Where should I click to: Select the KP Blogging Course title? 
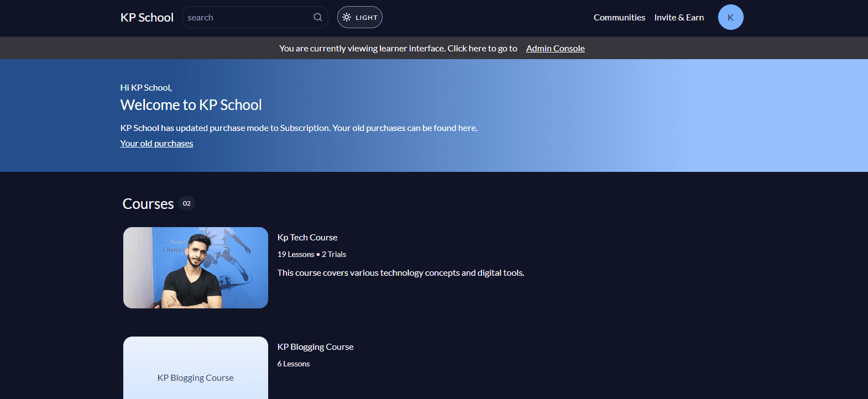pos(316,347)
